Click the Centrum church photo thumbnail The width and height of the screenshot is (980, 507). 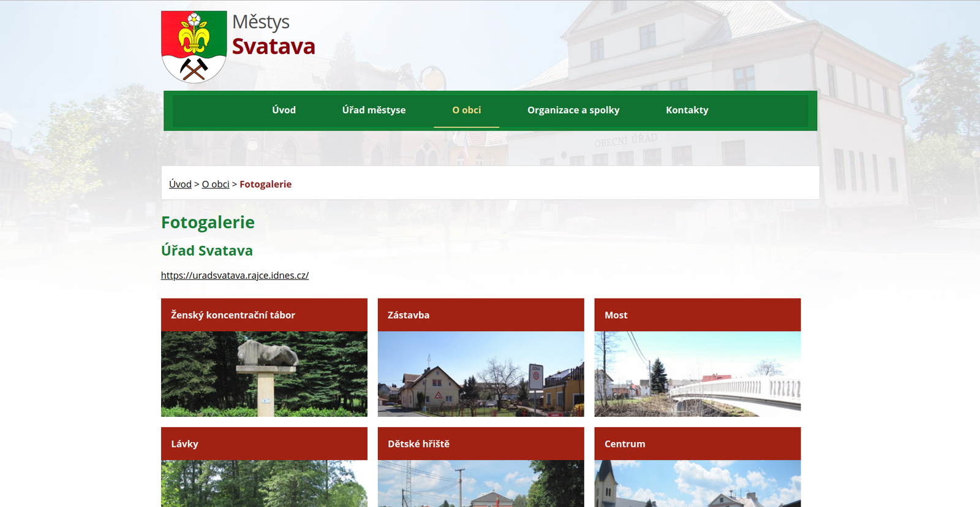click(697, 483)
